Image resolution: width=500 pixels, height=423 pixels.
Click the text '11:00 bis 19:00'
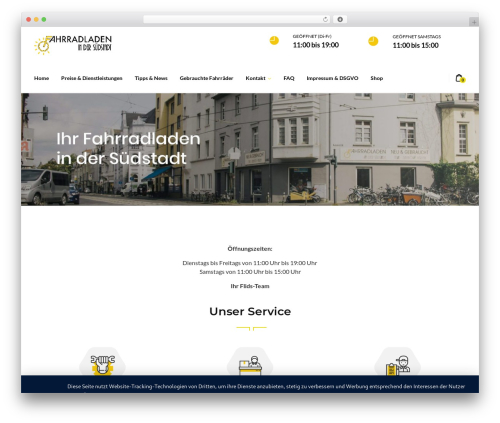316,45
